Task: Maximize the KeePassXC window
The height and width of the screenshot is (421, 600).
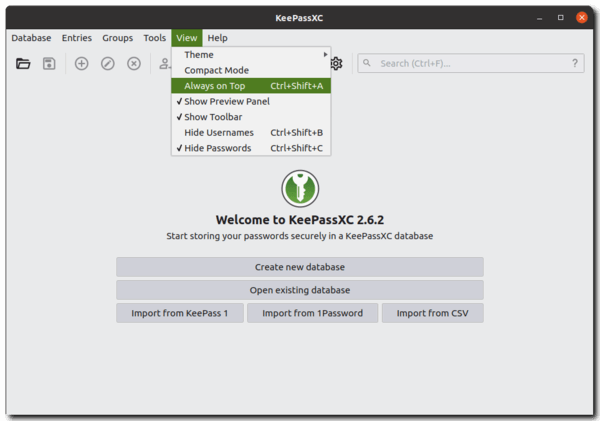Action: [x=561, y=18]
